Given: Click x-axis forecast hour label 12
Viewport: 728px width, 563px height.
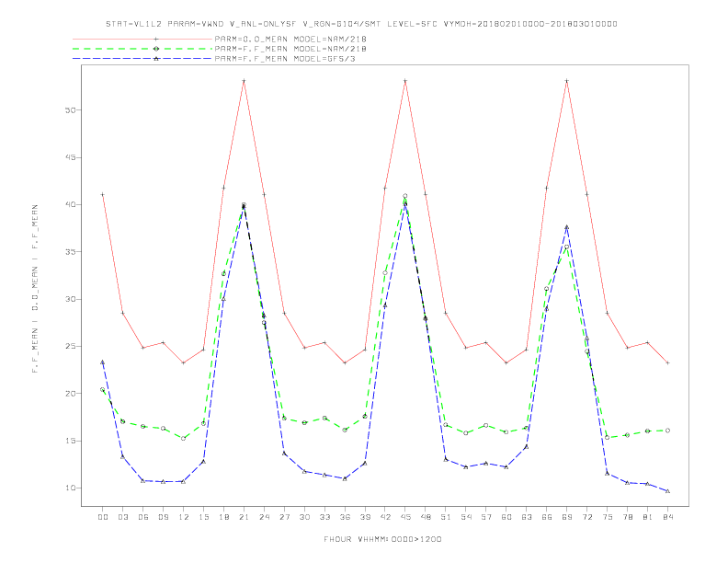Looking at the screenshot, I should tap(184, 517).
